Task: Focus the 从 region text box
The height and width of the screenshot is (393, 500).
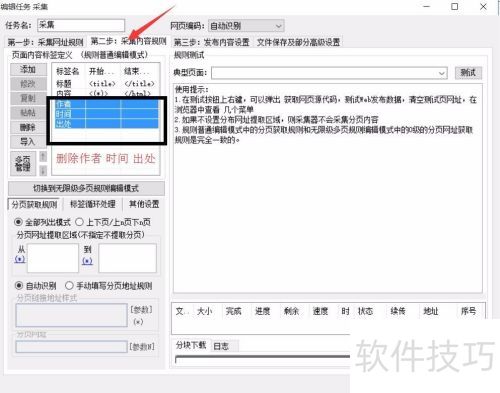Action: pos(53,258)
